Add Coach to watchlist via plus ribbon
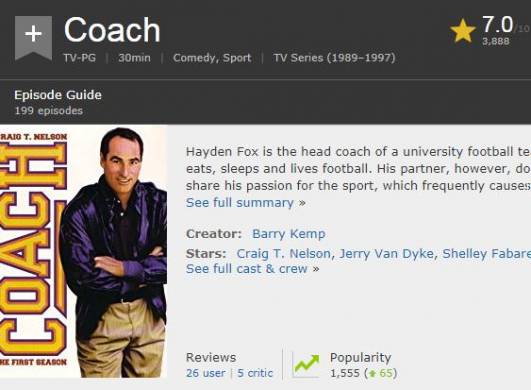This screenshot has height=390, width=531. (33, 37)
